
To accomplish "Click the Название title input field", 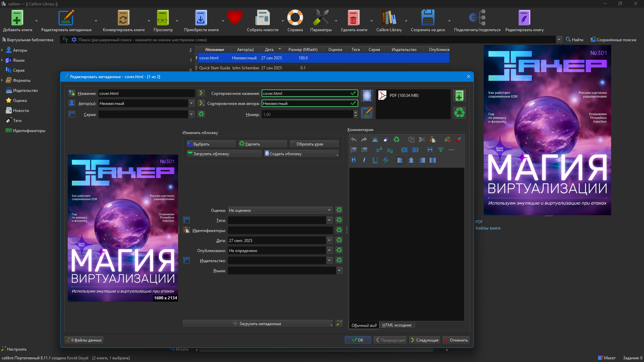I will [x=146, y=94].
